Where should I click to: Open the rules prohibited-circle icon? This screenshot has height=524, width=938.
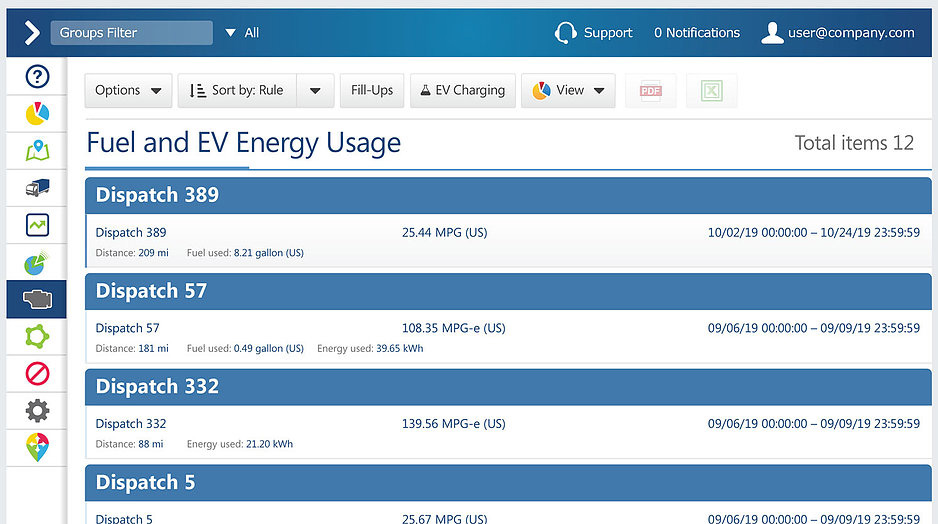coord(37,374)
